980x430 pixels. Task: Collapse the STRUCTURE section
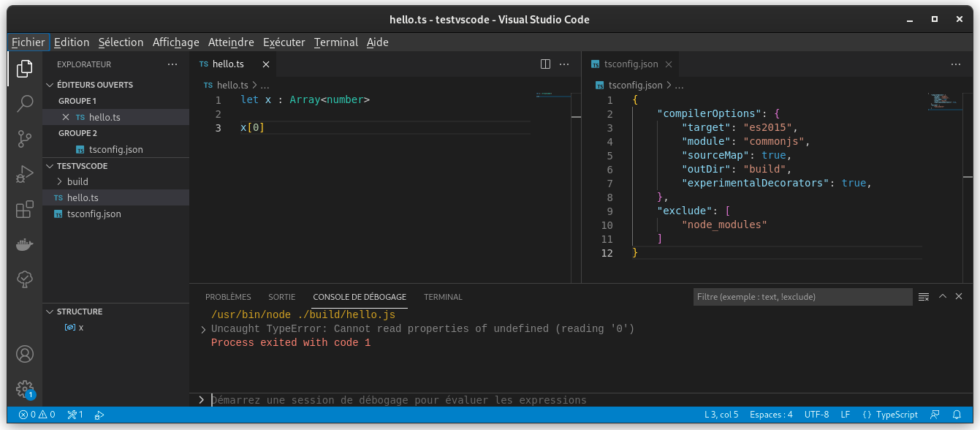[x=115, y=312]
